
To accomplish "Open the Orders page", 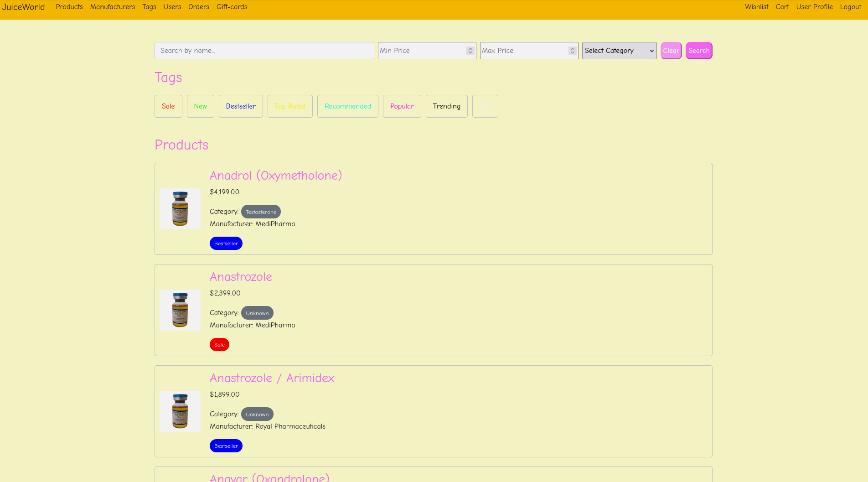I will pos(199,7).
